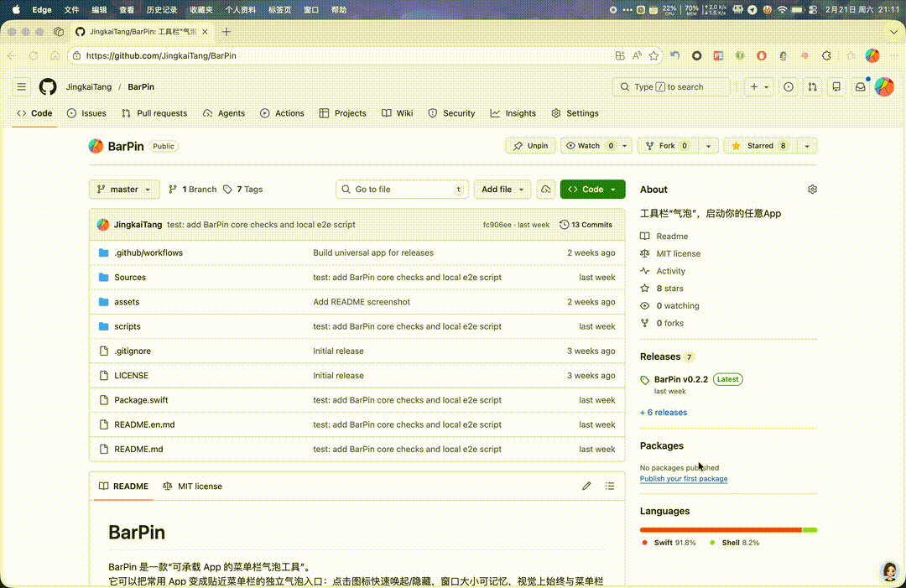Open the 历史记录 menu
The image size is (906, 588).
point(162,10)
